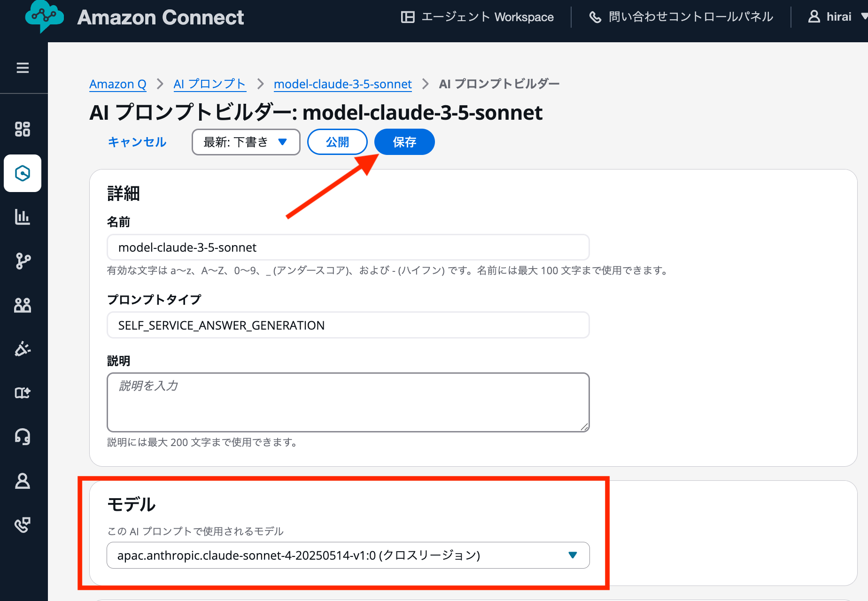Click the Amazon Connect cloud logo
This screenshot has height=601, width=868.
tap(44, 16)
